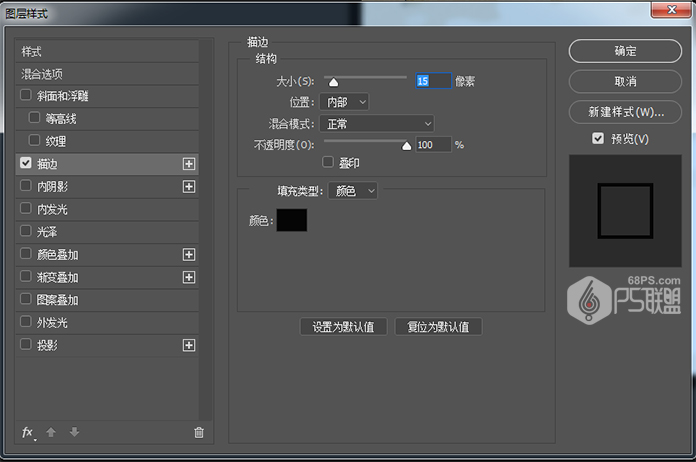Image resolution: width=696 pixels, height=462 pixels.
Task: Add another 内阴影 effect with plus icon
Action: pos(189,186)
